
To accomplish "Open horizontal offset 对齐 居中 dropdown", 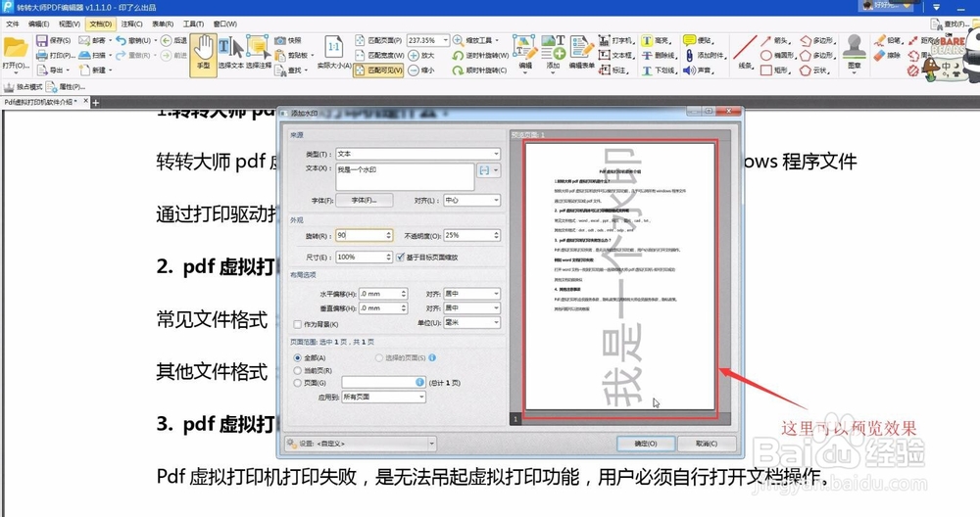I will pos(472,294).
